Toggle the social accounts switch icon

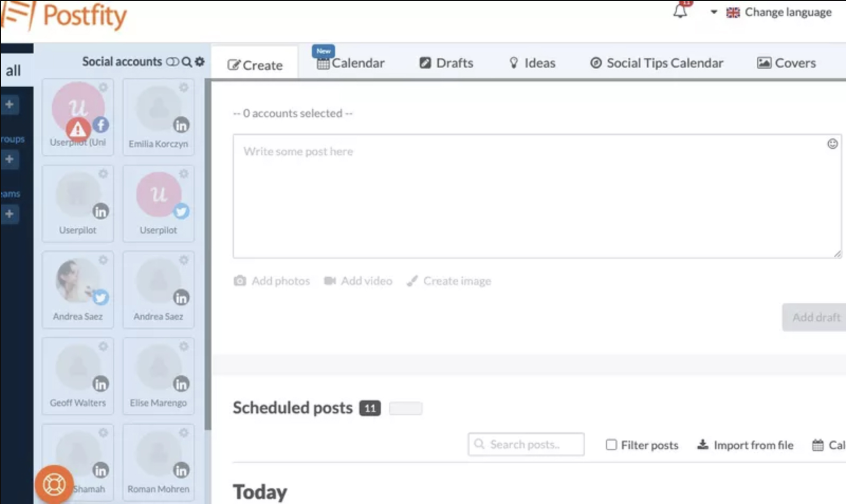coord(172,62)
